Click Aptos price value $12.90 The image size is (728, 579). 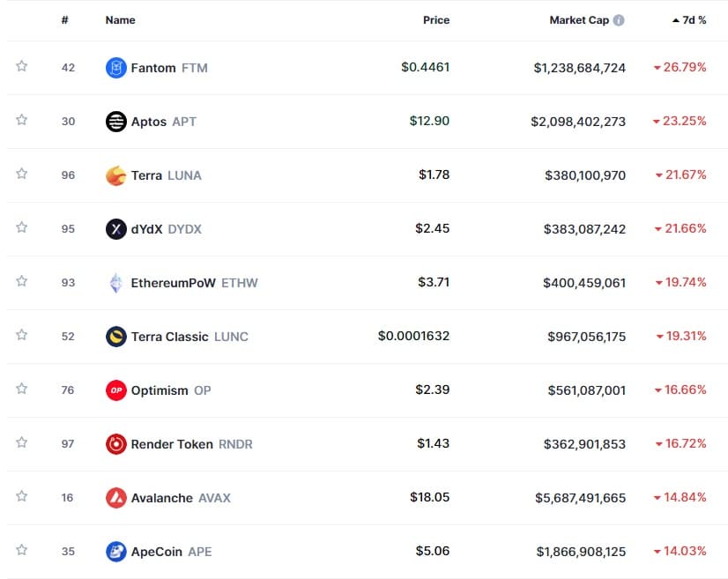point(430,121)
